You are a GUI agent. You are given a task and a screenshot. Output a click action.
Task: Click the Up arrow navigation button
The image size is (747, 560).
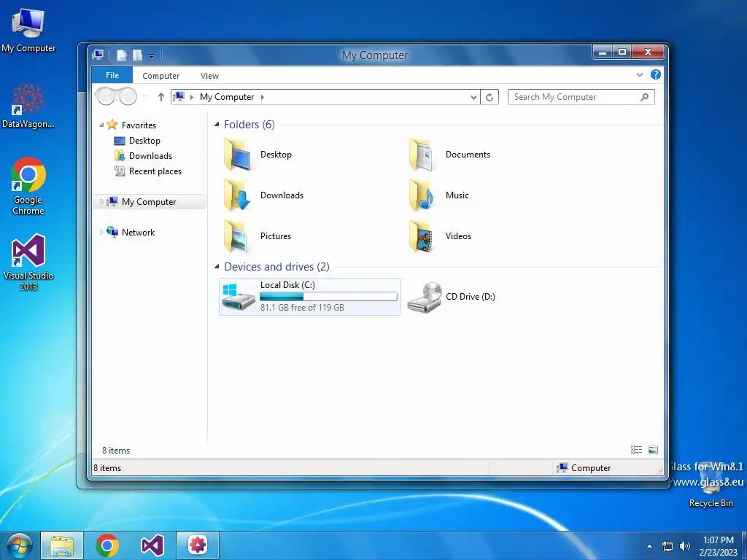[161, 97]
